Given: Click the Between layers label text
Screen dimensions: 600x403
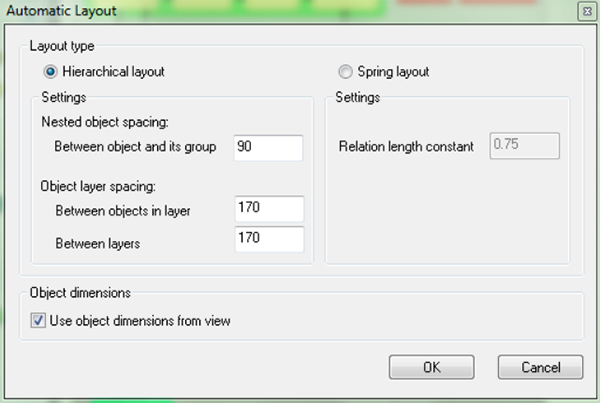Looking at the screenshot, I should 98,243.
